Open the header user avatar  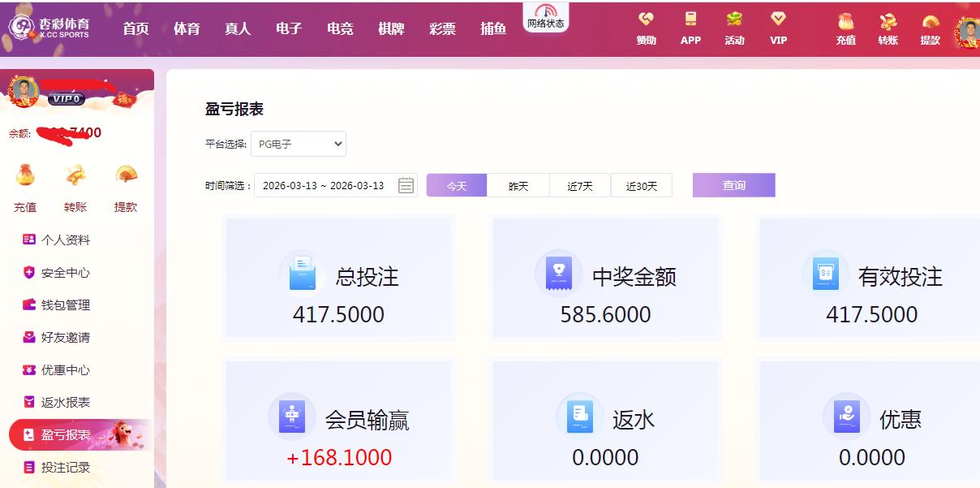coord(968,32)
